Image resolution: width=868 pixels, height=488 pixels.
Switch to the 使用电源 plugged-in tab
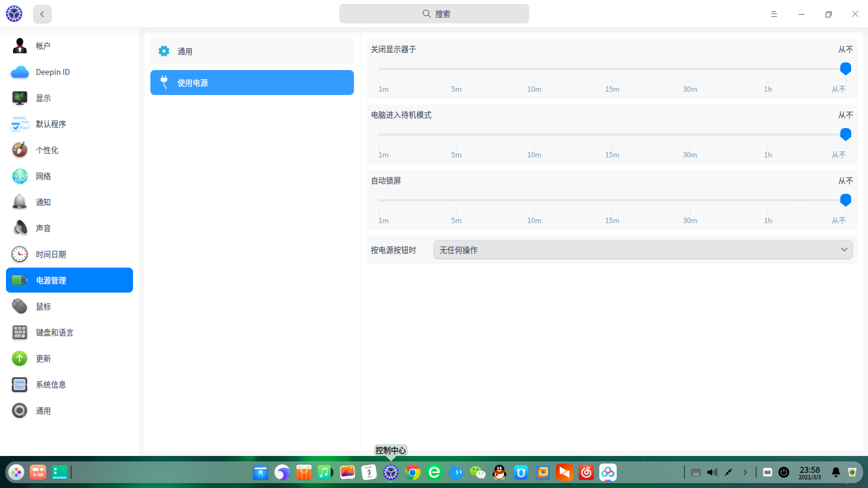(252, 83)
